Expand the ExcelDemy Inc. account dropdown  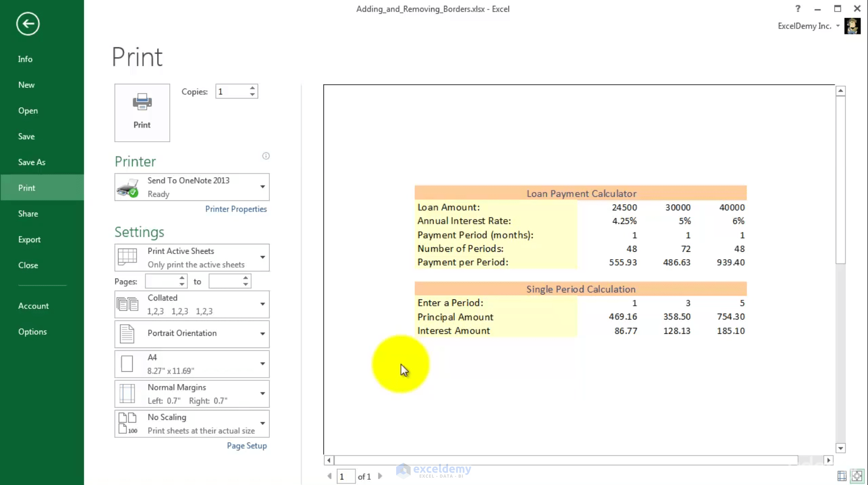pos(839,25)
